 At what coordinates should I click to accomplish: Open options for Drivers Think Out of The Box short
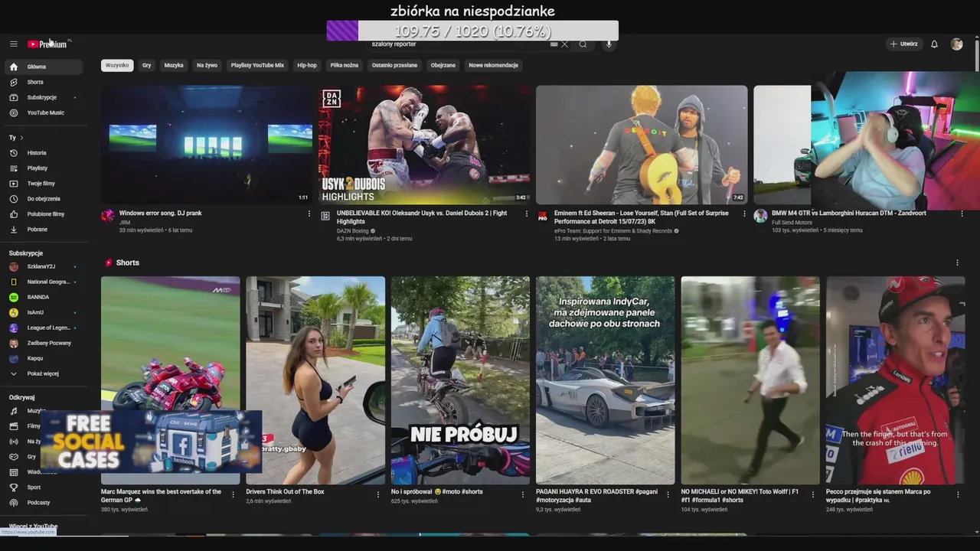(377, 494)
